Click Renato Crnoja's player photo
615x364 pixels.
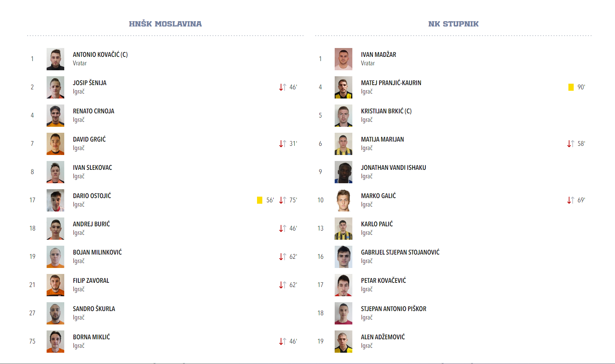point(55,115)
